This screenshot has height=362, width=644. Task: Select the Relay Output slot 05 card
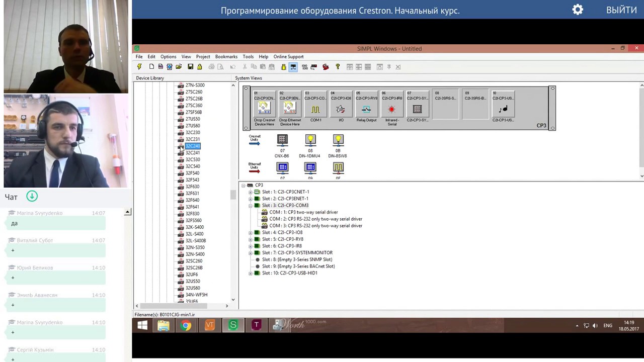point(366,108)
